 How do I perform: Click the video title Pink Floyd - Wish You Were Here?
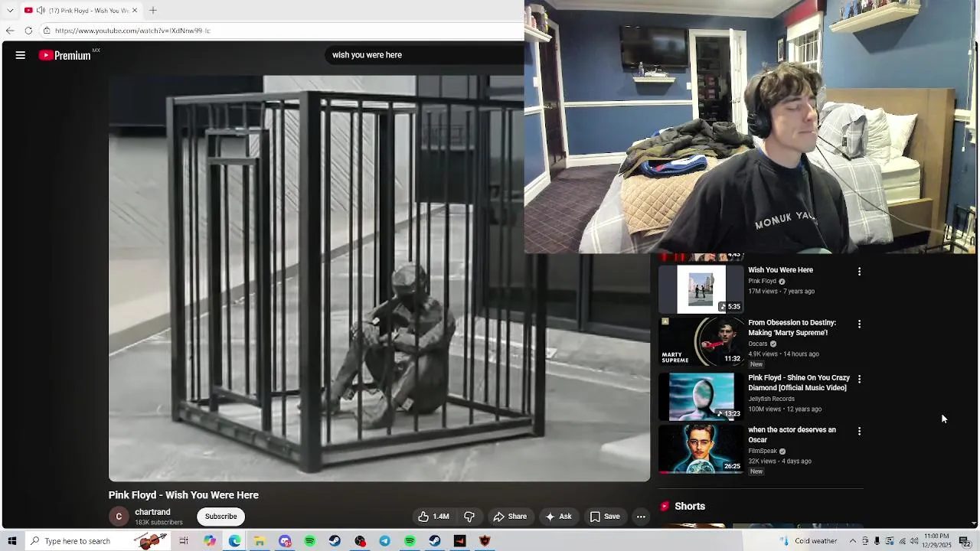[184, 495]
